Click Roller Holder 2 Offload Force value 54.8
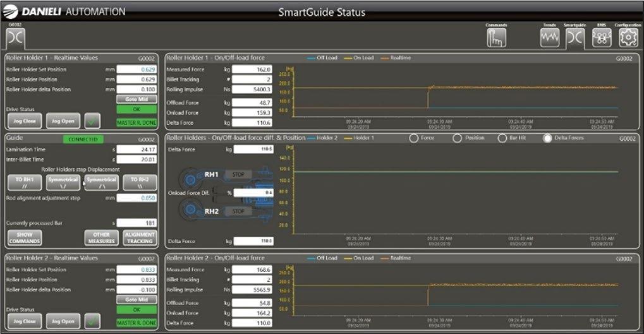 252,303
